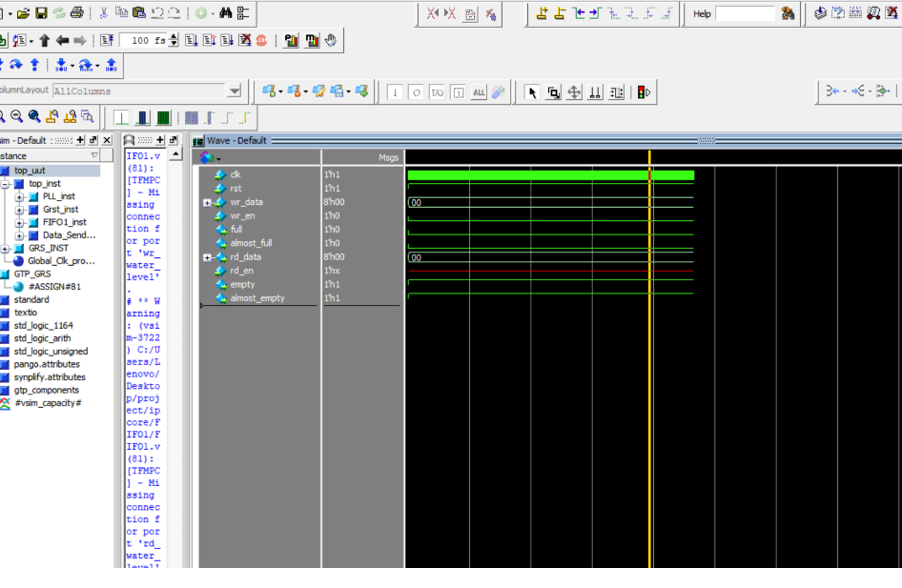Screen dimensions: 902x588
Task: Toggle the Inputs filter button labeled I
Action: point(395,92)
